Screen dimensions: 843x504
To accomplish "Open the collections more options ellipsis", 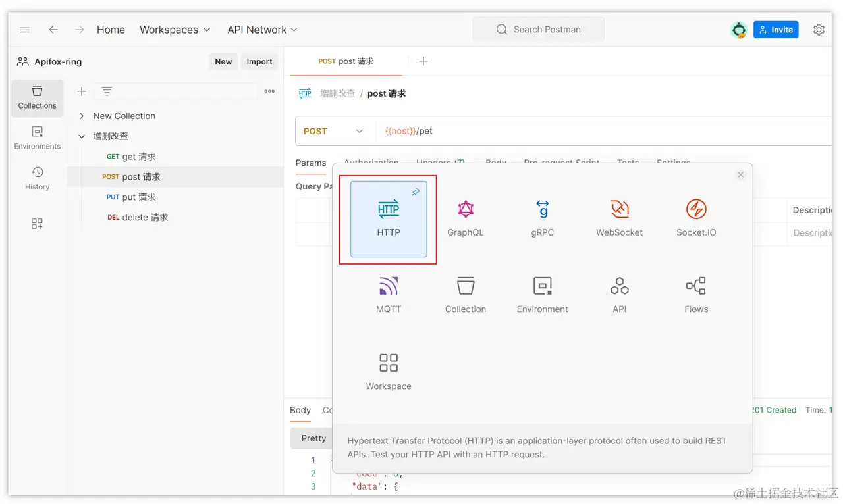I will (x=269, y=91).
